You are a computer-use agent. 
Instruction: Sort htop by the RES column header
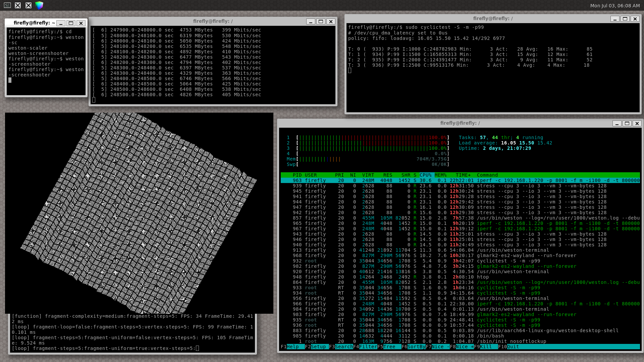pos(388,175)
